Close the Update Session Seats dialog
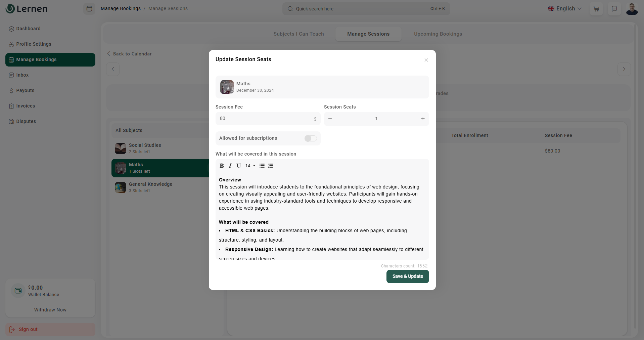The width and height of the screenshot is (644, 340). [426, 60]
